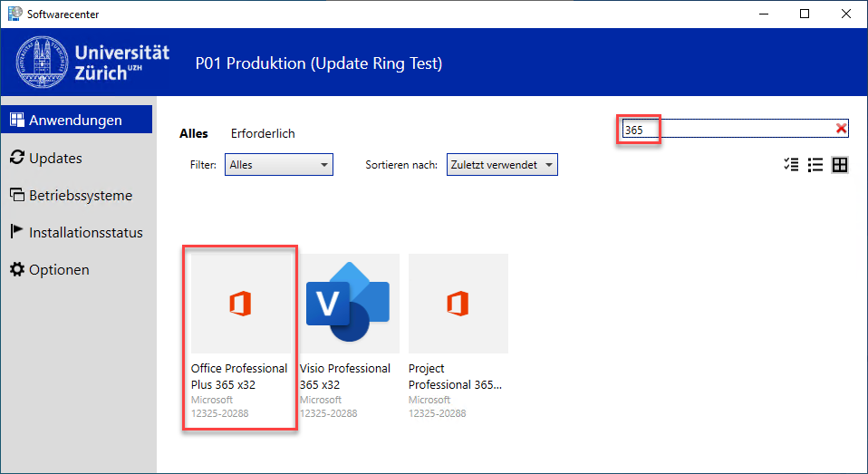Click the Universität Zürich logo

click(93, 63)
